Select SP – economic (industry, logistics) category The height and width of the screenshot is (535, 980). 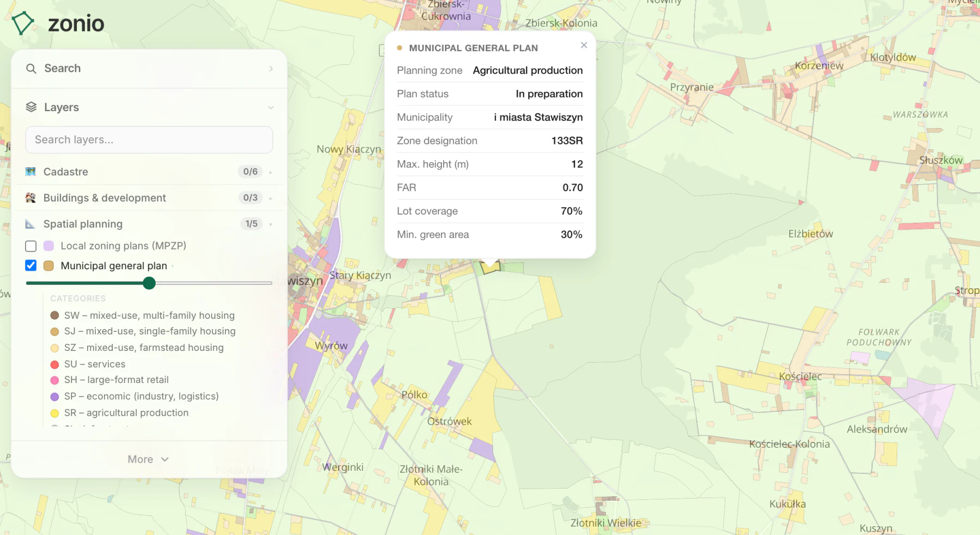point(135,396)
